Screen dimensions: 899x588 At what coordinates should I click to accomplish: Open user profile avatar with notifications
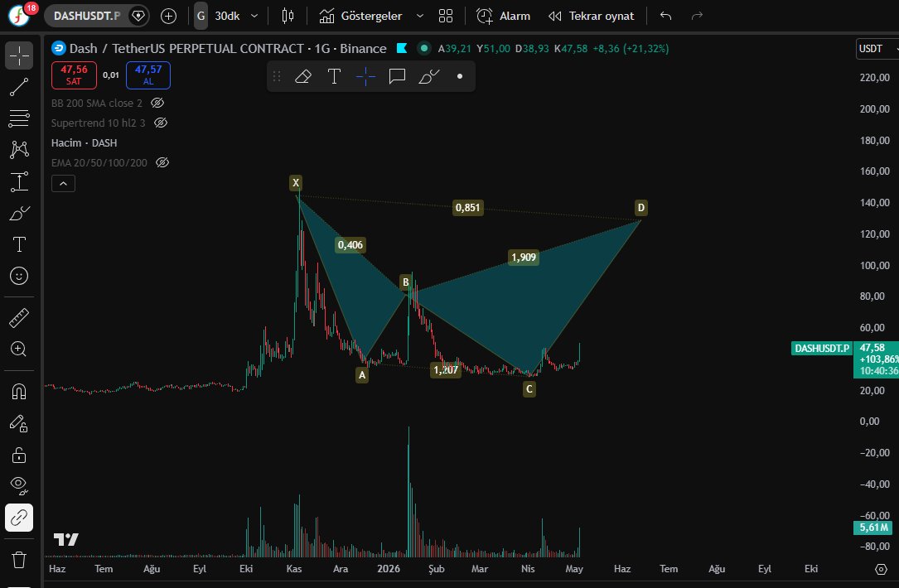(20, 15)
